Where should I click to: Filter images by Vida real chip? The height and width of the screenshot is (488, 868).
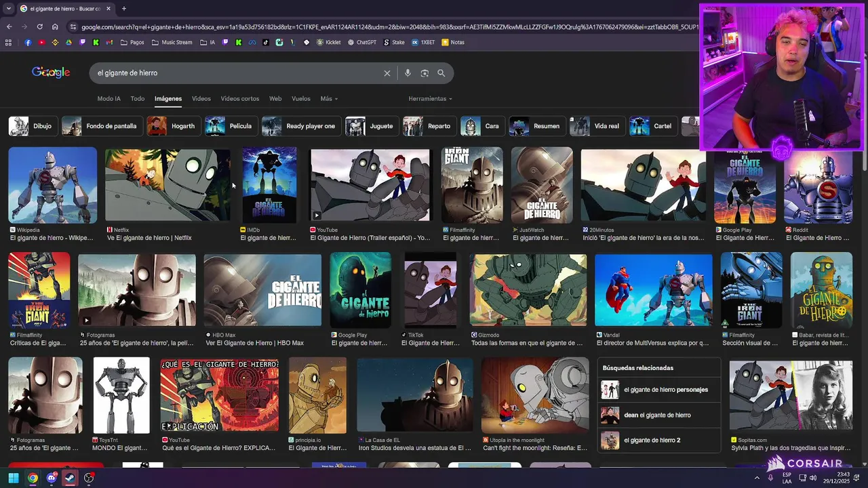tap(597, 126)
